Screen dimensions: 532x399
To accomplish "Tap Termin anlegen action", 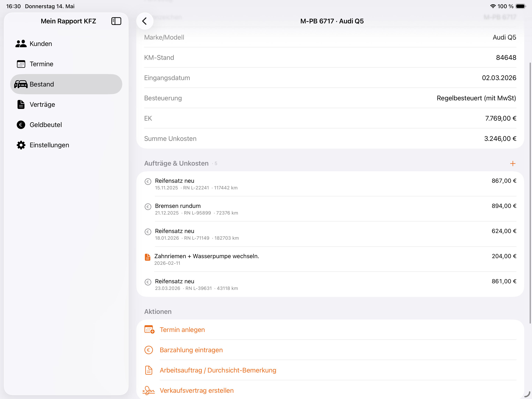I will 330,330.
